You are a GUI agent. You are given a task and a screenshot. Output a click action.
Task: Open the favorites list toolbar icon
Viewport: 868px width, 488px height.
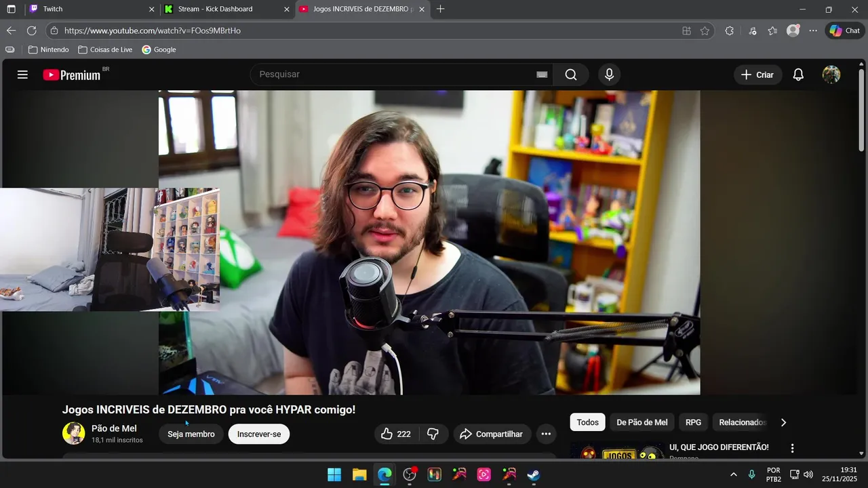coord(772,30)
